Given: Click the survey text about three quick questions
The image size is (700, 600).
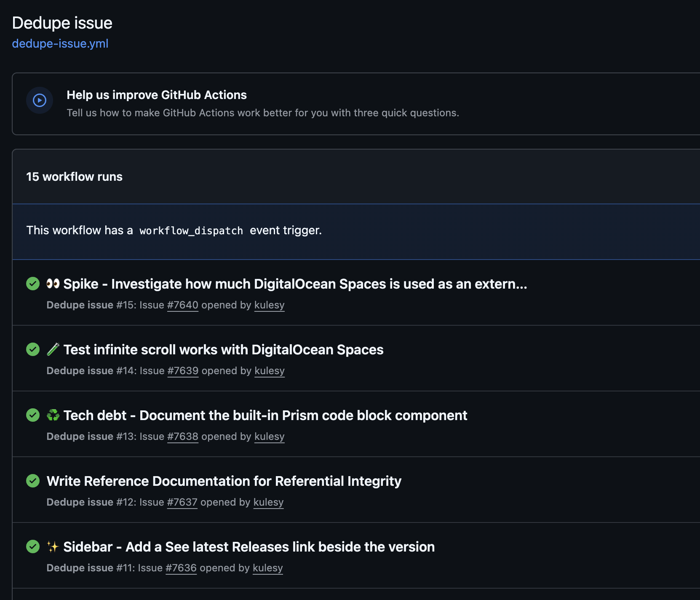Looking at the screenshot, I should 263,113.
